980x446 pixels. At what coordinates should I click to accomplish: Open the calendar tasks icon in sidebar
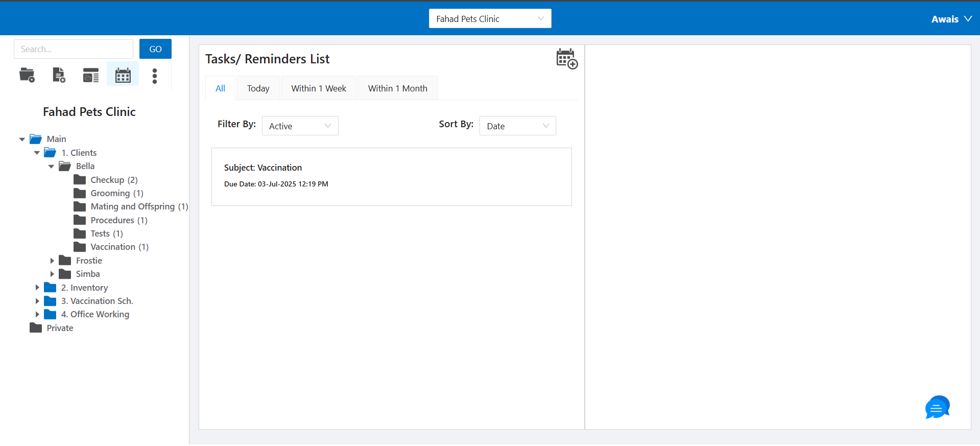pos(123,76)
